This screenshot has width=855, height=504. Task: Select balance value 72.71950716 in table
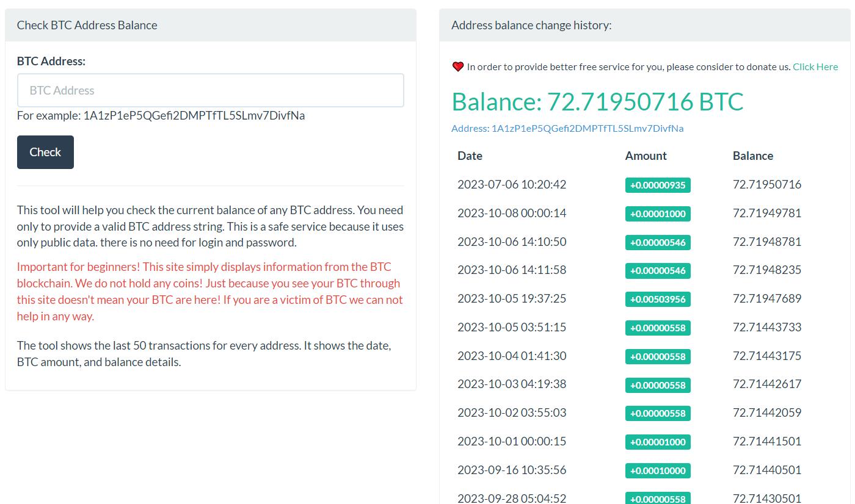pyautogui.click(x=767, y=184)
